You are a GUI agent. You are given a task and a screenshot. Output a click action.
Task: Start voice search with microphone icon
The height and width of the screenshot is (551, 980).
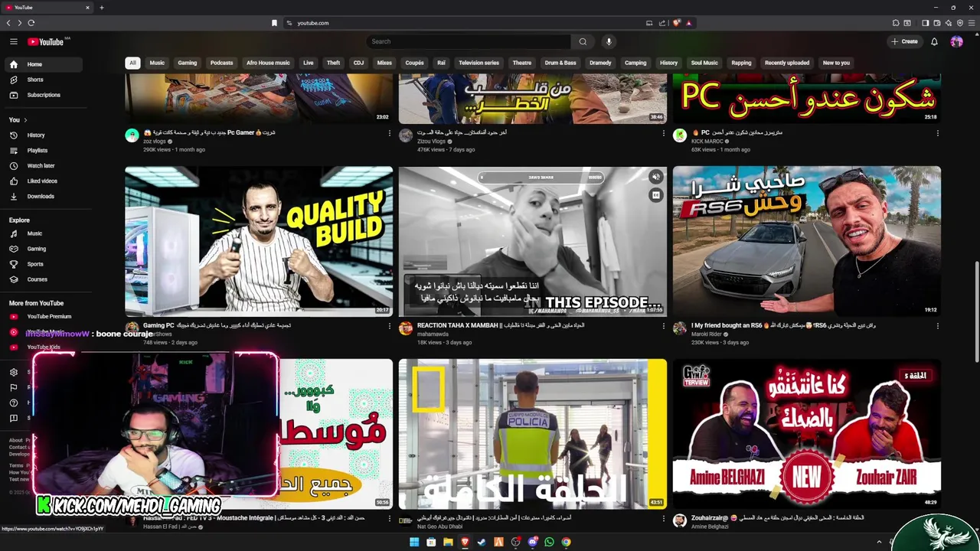tap(609, 41)
